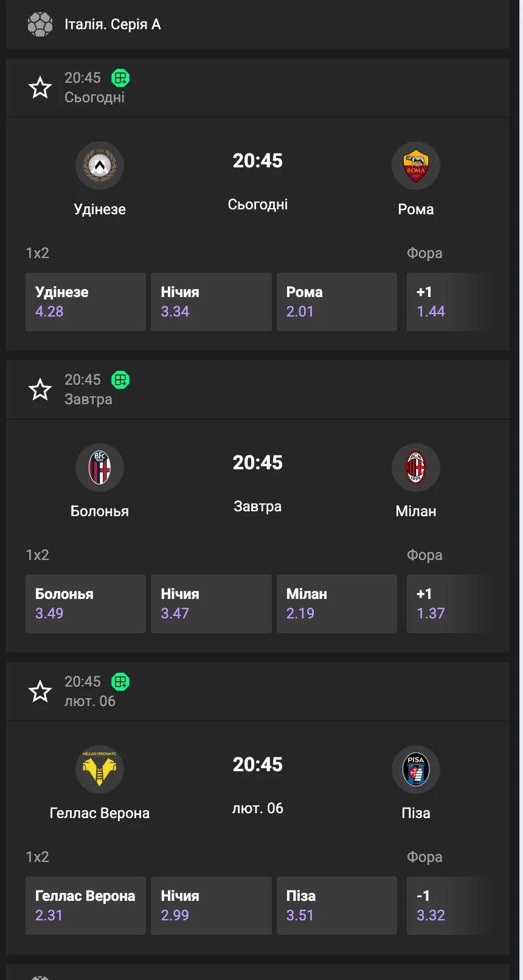
Task: Open the Італія. Серія А league header
Action: tap(113, 24)
